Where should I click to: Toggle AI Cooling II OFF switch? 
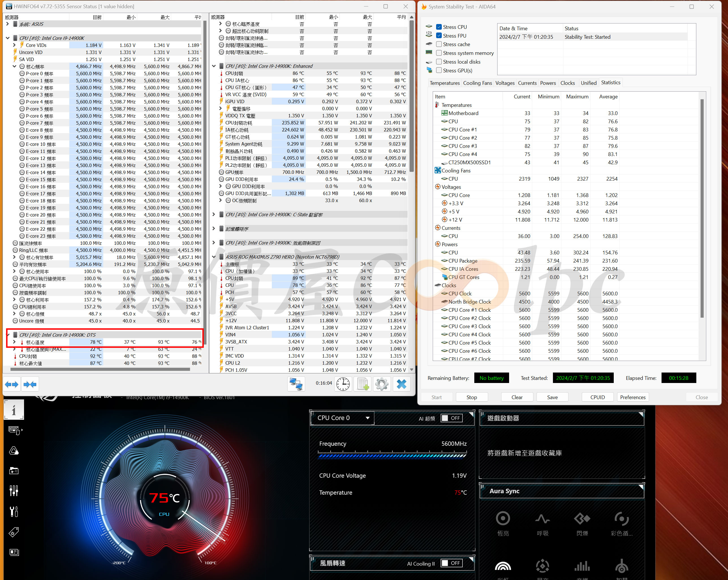pyautogui.click(x=451, y=563)
